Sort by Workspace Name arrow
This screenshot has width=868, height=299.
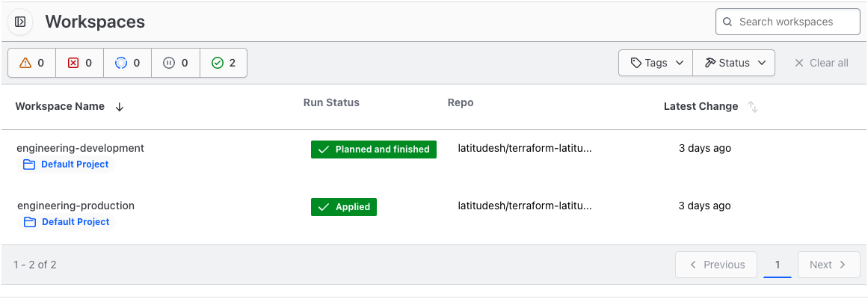coord(120,107)
